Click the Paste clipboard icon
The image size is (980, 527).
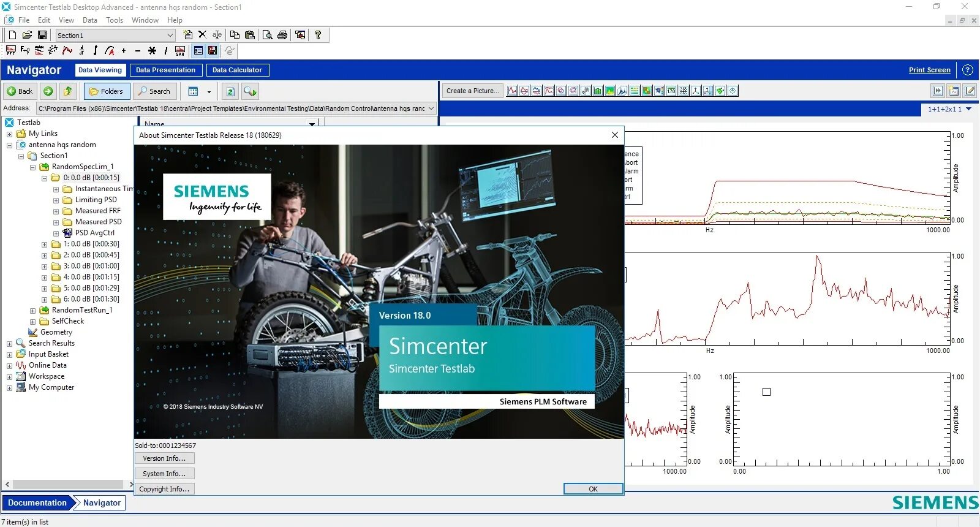coord(250,35)
